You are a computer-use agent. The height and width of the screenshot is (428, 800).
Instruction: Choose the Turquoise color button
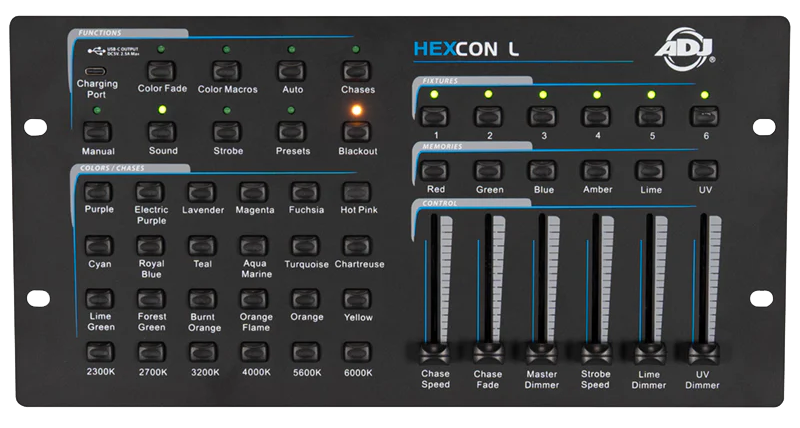[x=305, y=246]
